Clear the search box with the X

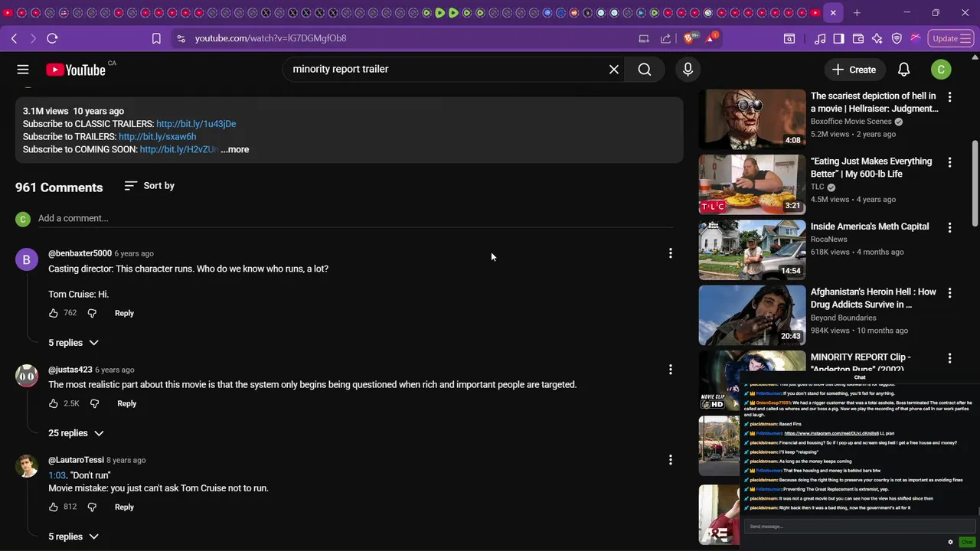tap(614, 70)
